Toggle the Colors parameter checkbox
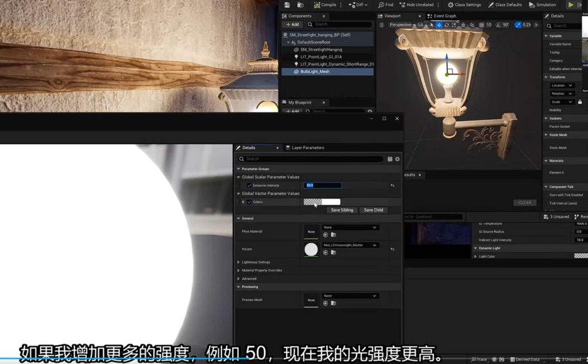 coord(249,202)
